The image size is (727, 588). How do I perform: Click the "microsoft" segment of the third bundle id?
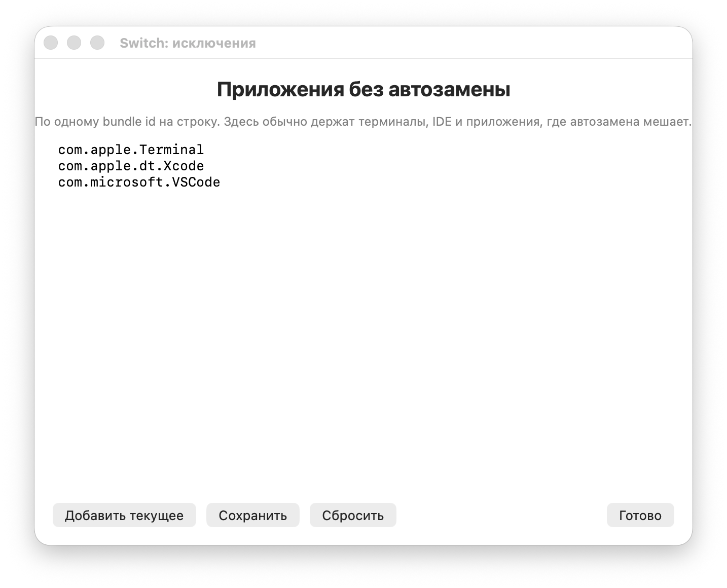coord(127,182)
